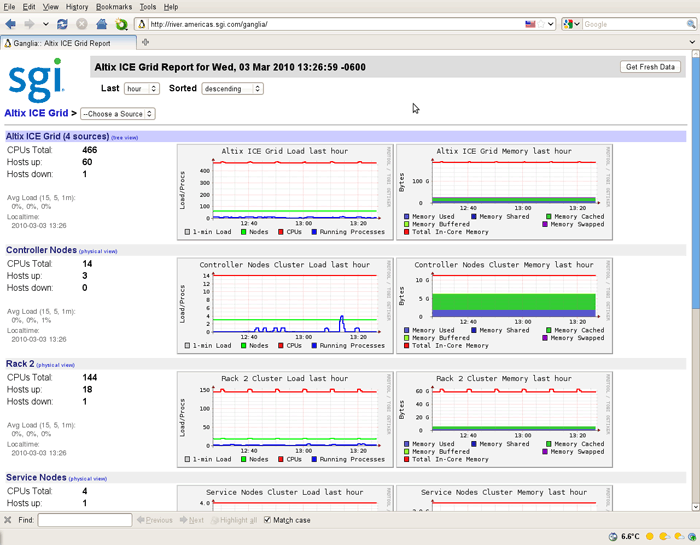Close the find bar with the X
This screenshot has height=545, width=700.
(8, 520)
